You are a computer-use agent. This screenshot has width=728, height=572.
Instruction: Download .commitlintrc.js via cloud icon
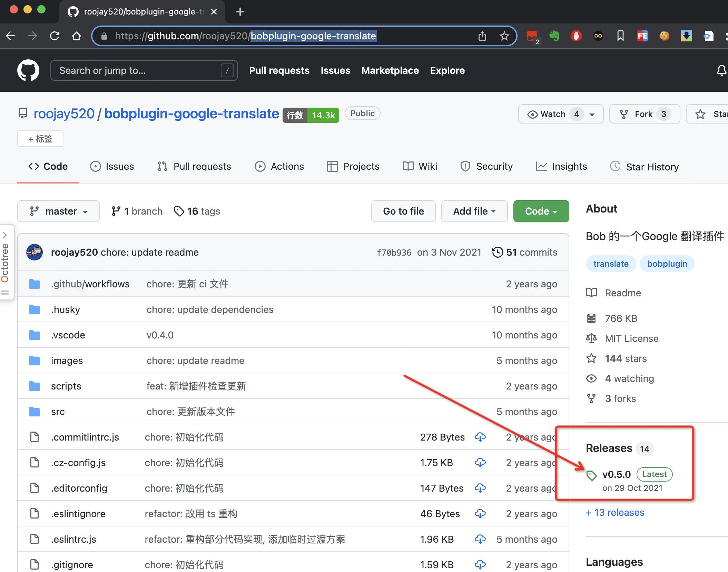(480, 437)
